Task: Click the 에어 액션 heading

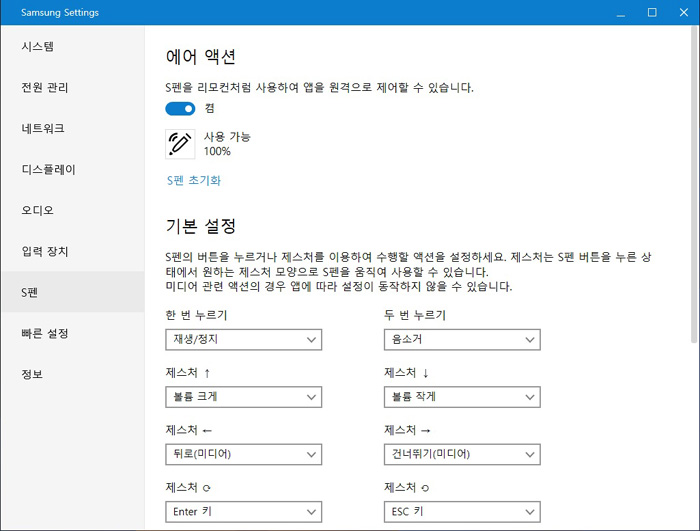Action: click(x=200, y=57)
